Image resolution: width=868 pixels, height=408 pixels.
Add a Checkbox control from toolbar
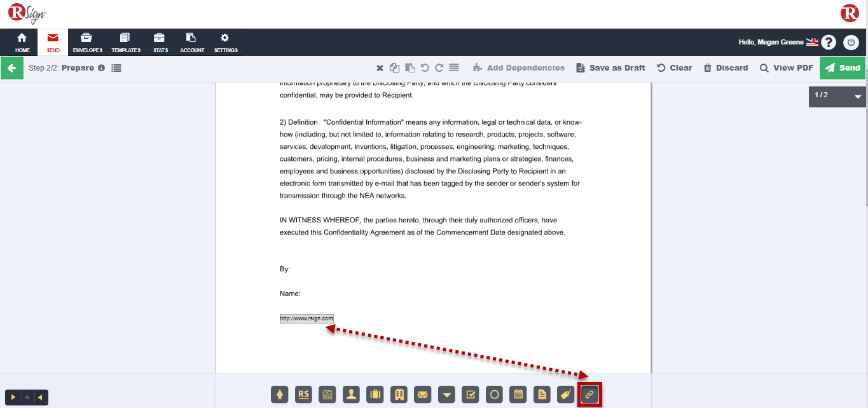(x=471, y=395)
